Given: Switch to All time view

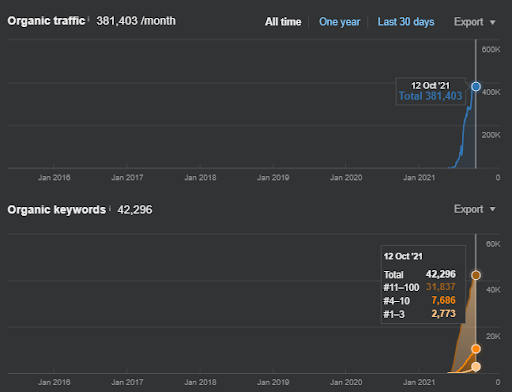Looking at the screenshot, I should (283, 22).
